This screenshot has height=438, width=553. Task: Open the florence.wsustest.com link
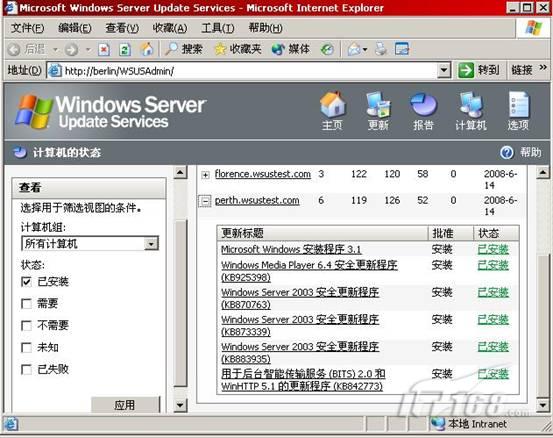click(x=263, y=174)
